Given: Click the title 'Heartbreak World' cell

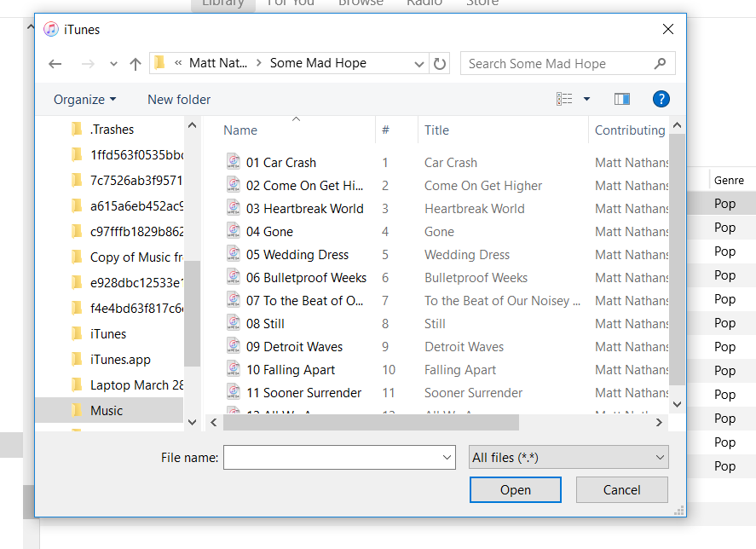Looking at the screenshot, I should click(x=475, y=208).
